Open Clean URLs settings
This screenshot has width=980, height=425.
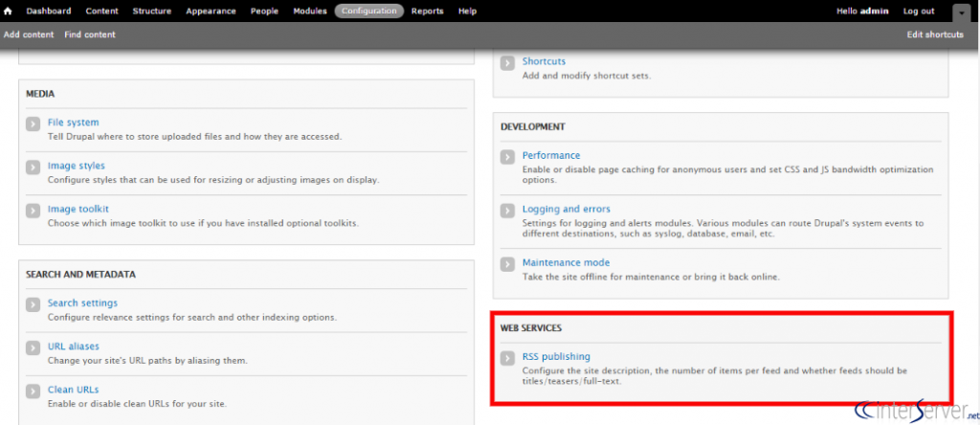[x=73, y=390]
